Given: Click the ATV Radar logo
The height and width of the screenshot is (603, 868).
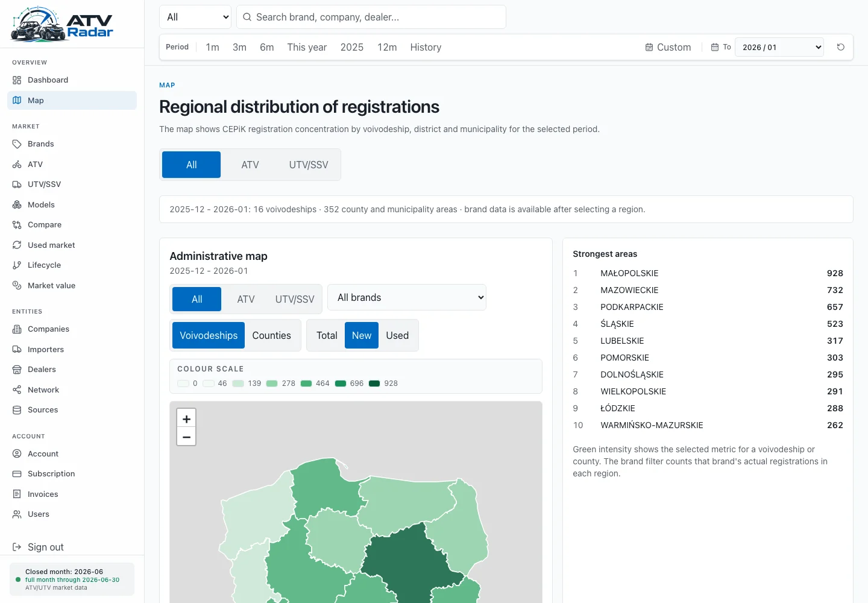Looking at the screenshot, I should [x=62, y=24].
